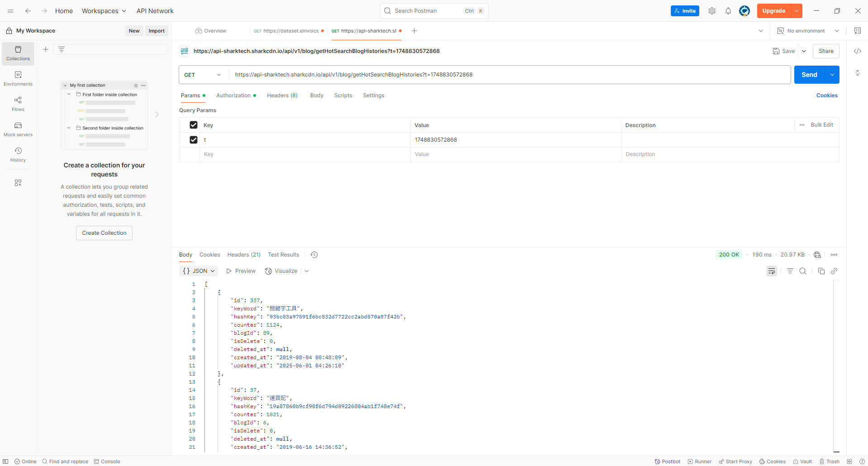Screen dimensions: 868x466
Task: Open the configure sidebar apps icon
Action: click(18, 183)
